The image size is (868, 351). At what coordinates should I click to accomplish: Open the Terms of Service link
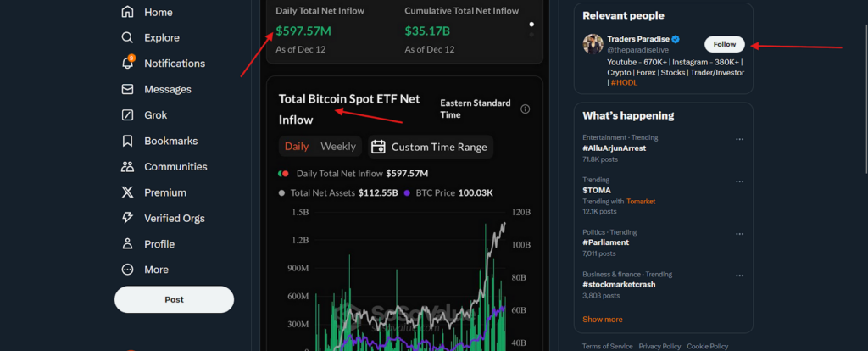point(607,346)
